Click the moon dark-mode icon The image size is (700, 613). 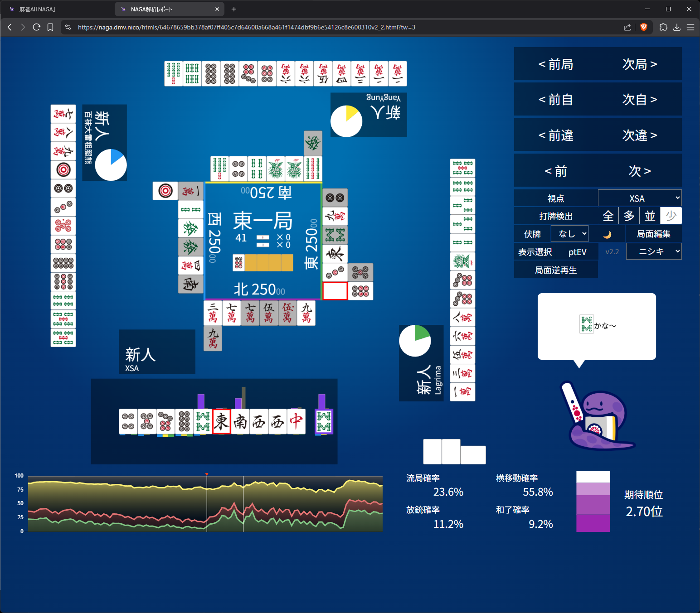[607, 234]
